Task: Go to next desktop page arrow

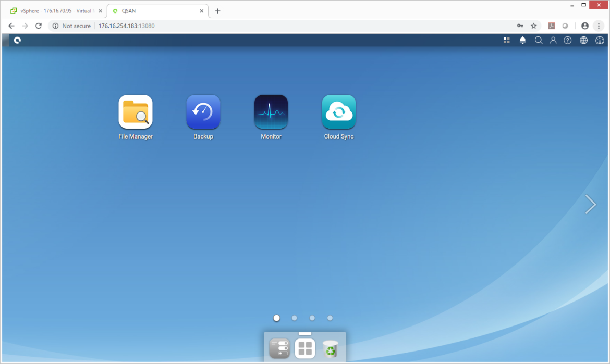Action: pyautogui.click(x=590, y=204)
